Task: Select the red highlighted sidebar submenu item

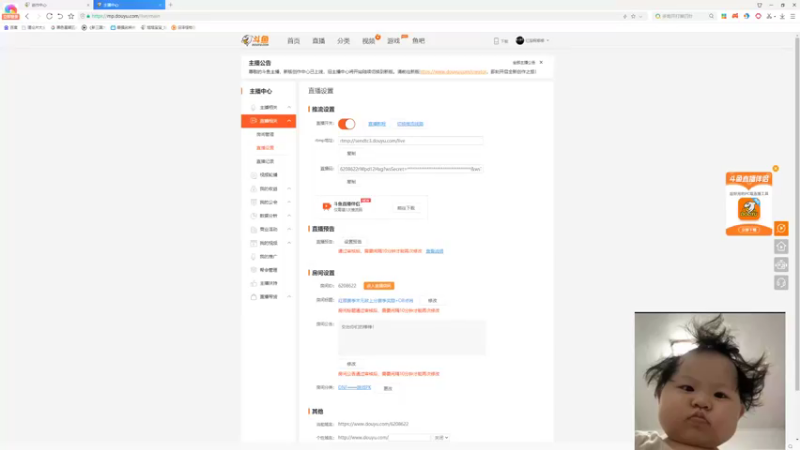Action: 265,148
